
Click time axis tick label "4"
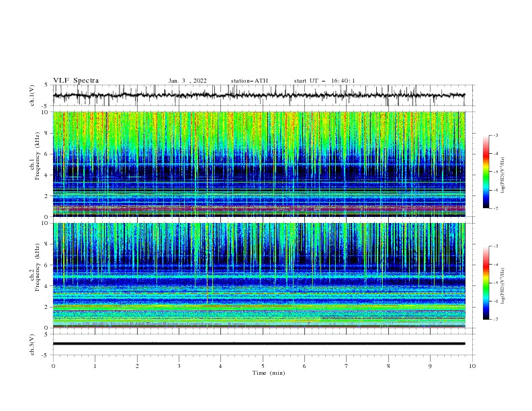(221, 366)
